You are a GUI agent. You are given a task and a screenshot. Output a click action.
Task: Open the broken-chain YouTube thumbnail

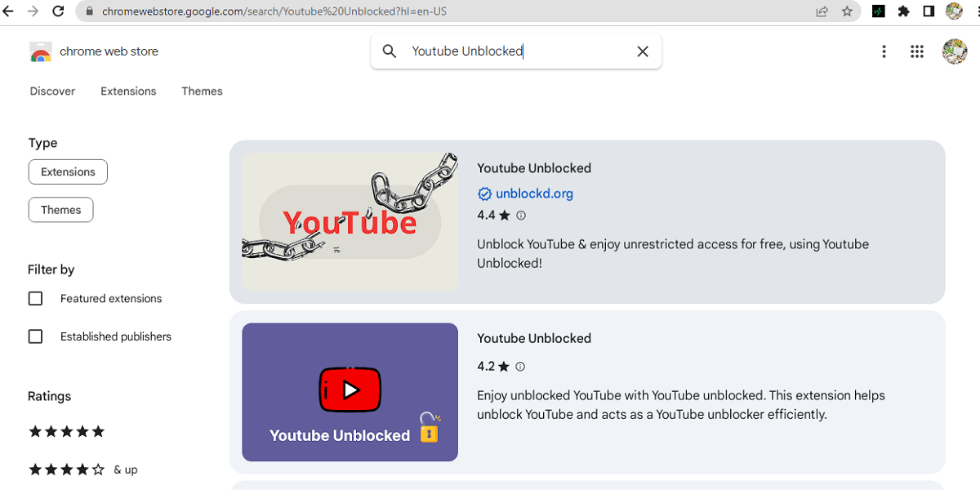coord(350,222)
